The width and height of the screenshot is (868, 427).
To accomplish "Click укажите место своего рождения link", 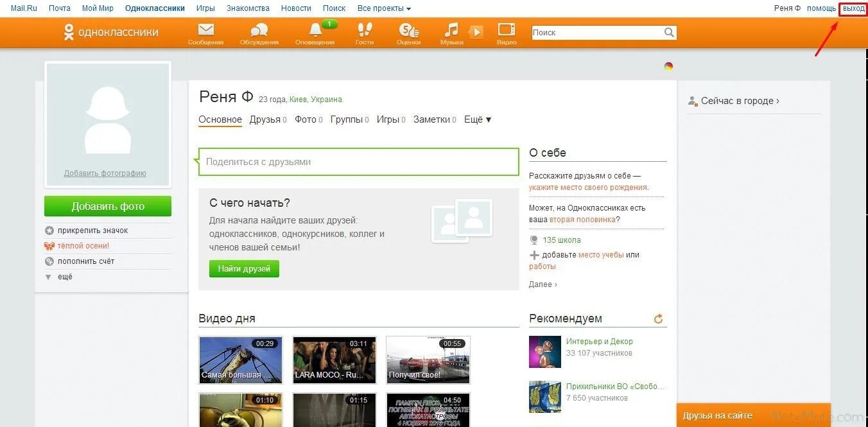I will coord(588,187).
